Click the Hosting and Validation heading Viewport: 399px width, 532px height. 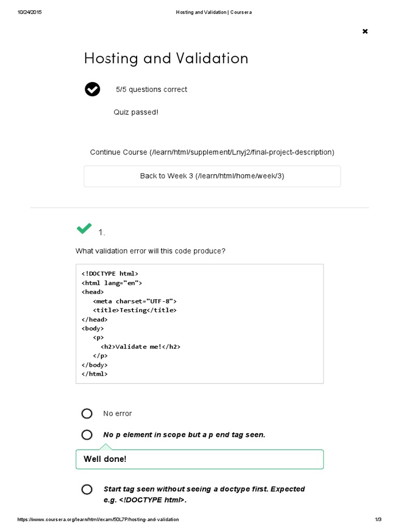(166, 58)
